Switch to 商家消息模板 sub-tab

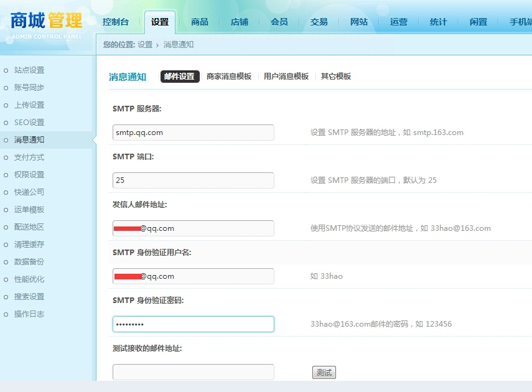[x=229, y=77]
